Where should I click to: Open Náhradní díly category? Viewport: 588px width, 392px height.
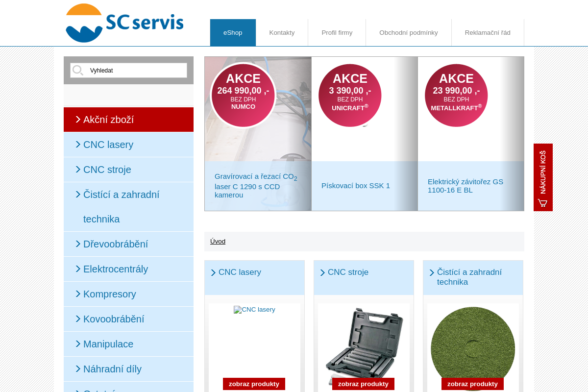(x=128, y=369)
